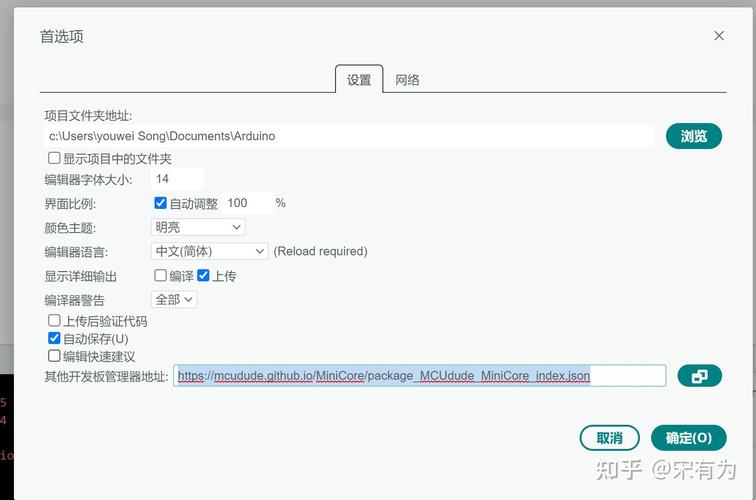Screen dimensions: 756x500
Task: Click the 首选项 dialog title
Action: click(x=62, y=37)
